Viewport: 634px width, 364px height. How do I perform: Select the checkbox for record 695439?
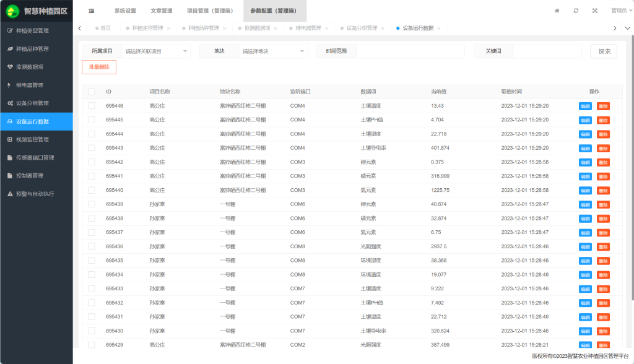point(92,204)
